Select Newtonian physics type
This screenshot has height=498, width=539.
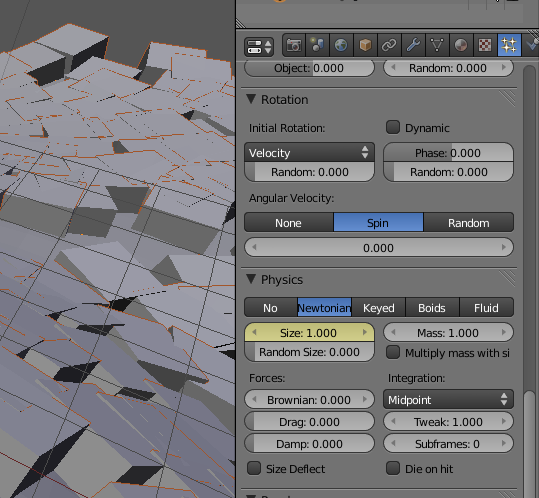coord(324,308)
